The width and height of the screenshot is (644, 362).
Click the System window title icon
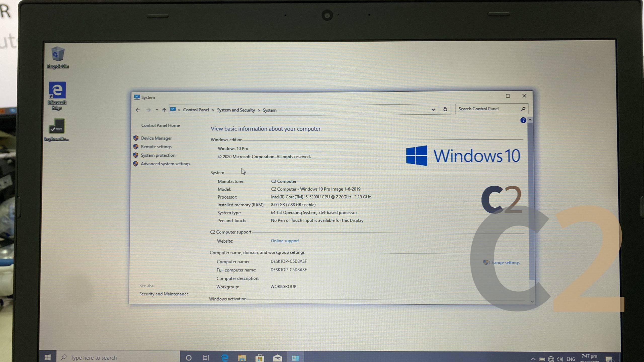(137, 97)
